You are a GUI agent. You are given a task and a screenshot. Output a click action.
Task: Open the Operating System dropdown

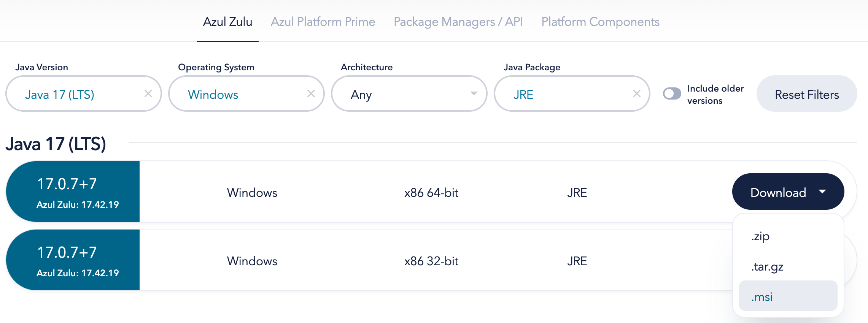pyautogui.click(x=246, y=93)
